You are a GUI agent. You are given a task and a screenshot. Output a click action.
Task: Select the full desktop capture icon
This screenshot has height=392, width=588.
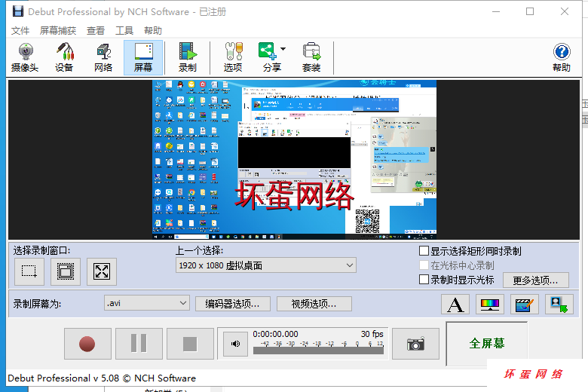102,271
